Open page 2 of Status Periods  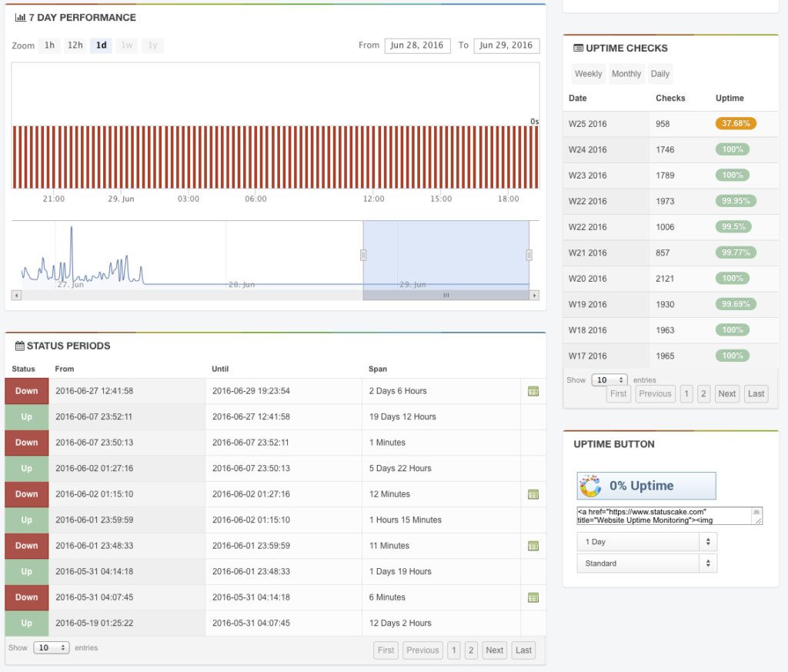click(471, 650)
